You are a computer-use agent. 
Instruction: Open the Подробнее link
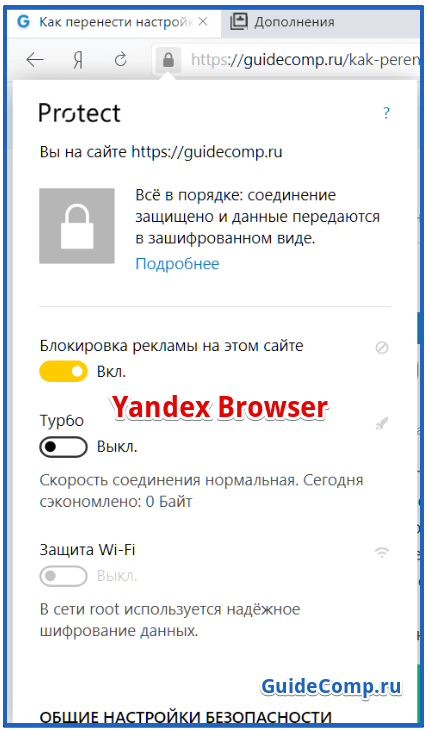(x=177, y=264)
